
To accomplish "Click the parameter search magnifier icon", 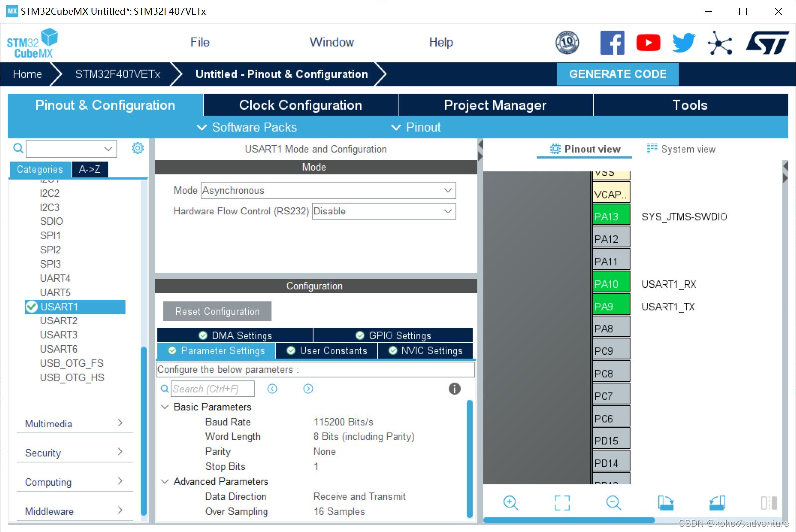I will [165, 389].
